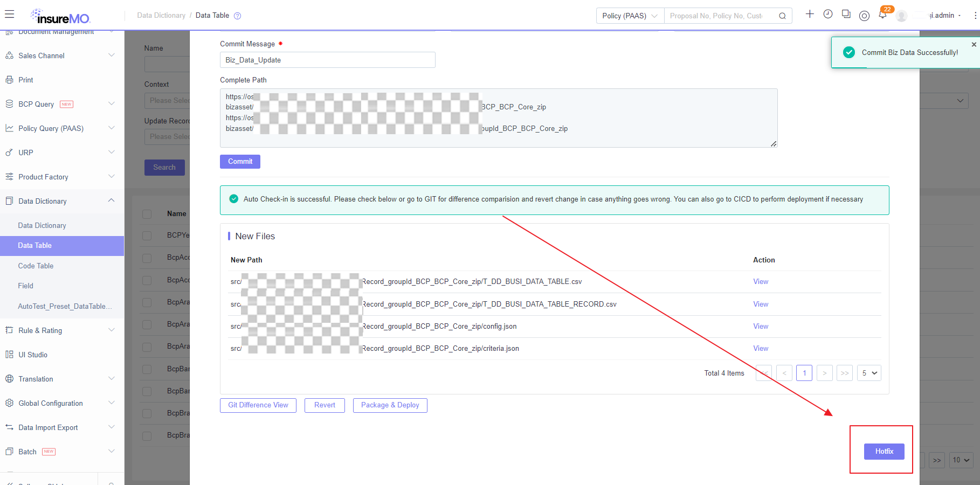This screenshot has height=485, width=980.
Task: Switch to the Code Table menu item
Action: (36, 266)
